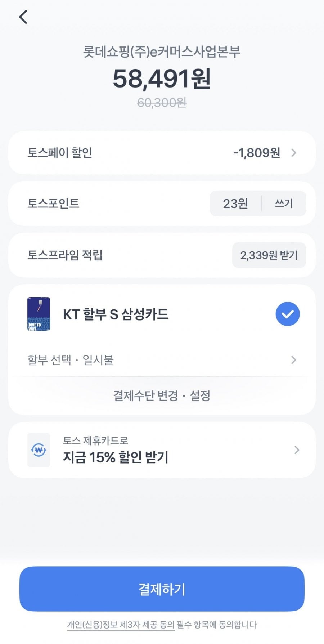Expand 할부 선택 installment options chevron

[x=294, y=360]
